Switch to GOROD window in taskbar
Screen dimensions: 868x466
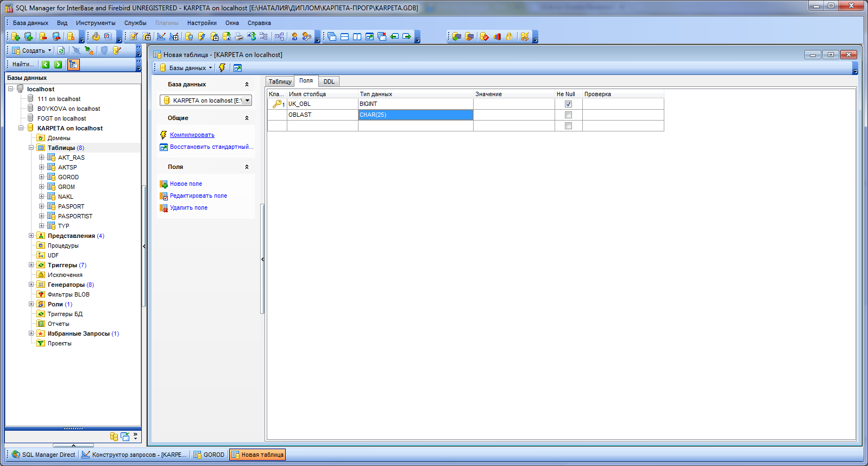tap(209, 455)
